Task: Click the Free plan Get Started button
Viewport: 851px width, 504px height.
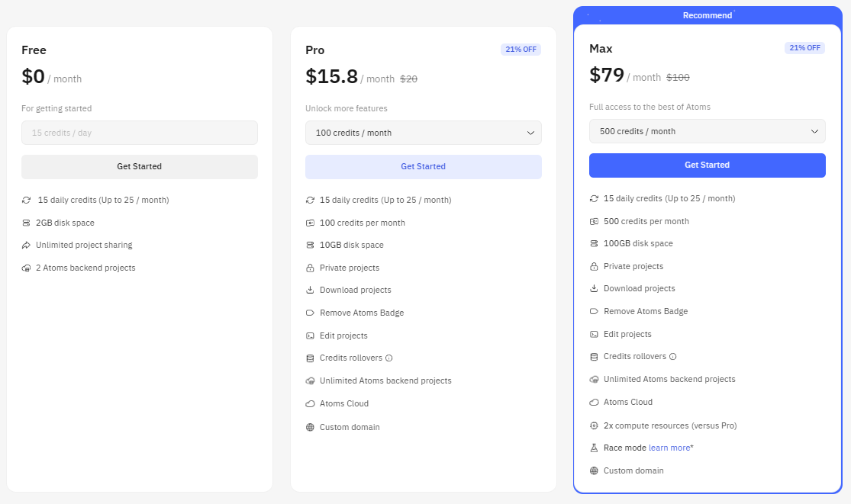Action: coord(140,166)
